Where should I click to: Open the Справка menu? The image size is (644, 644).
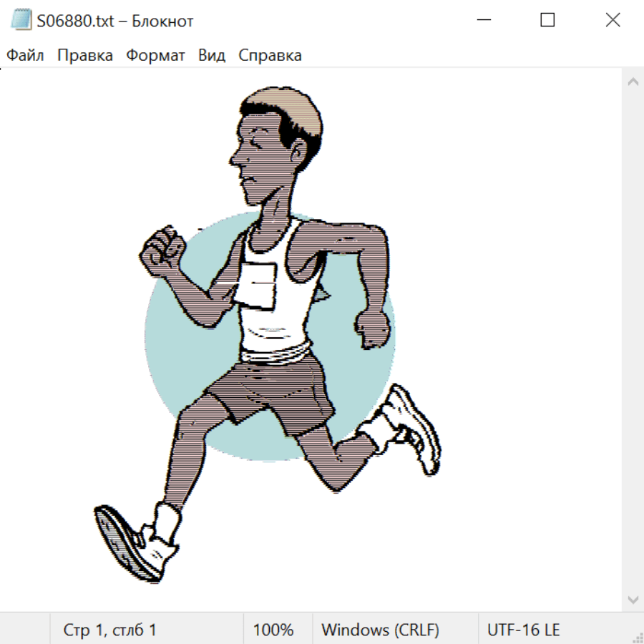(270, 56)
